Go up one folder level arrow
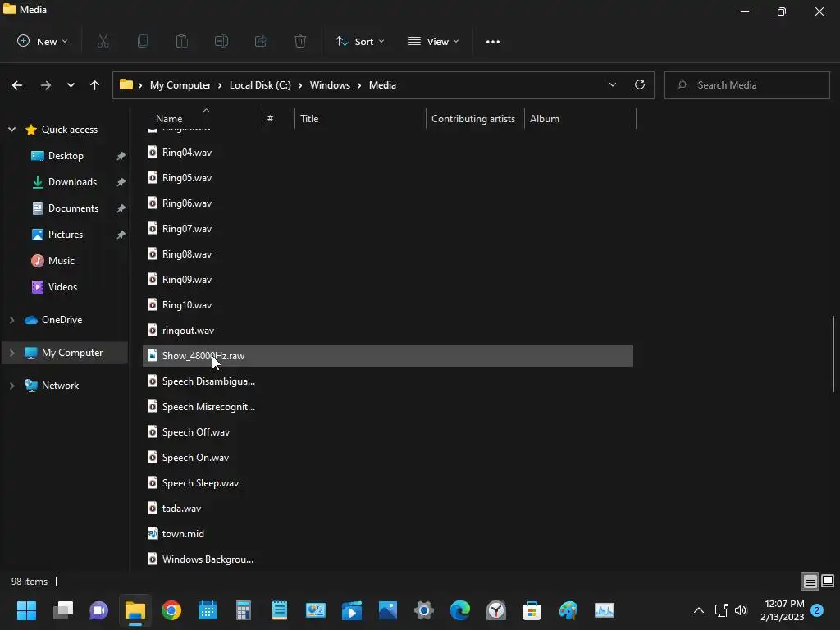Viewport: 840px width, 630px height. [x=95, y=85]
